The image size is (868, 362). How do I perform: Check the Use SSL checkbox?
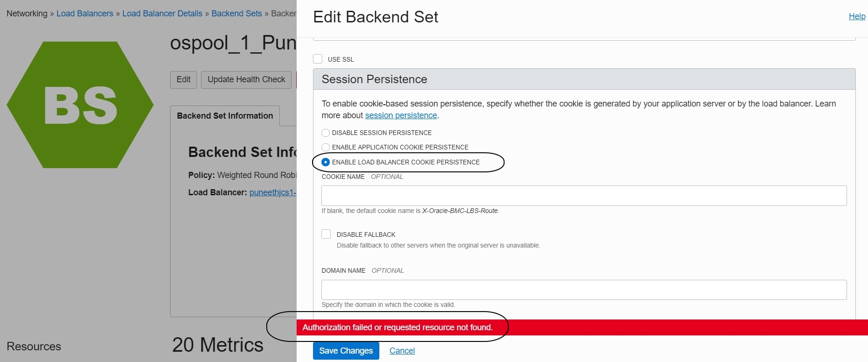(x=318, y=59)
